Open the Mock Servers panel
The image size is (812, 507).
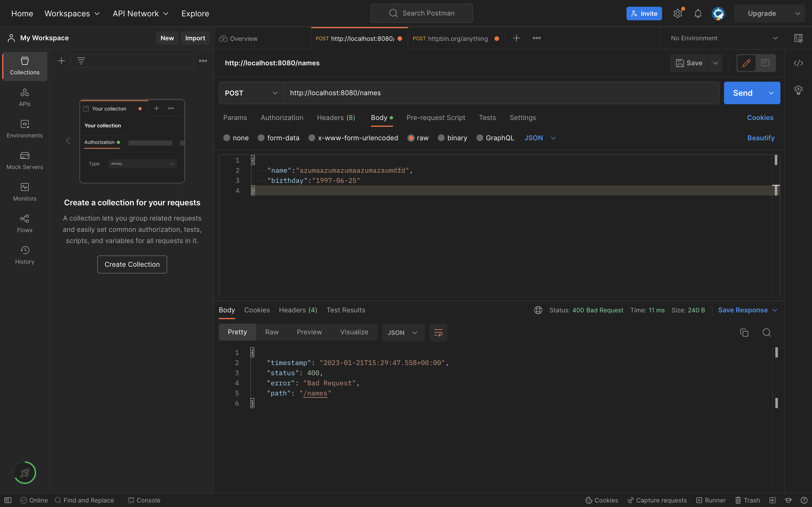click(25, 160)
